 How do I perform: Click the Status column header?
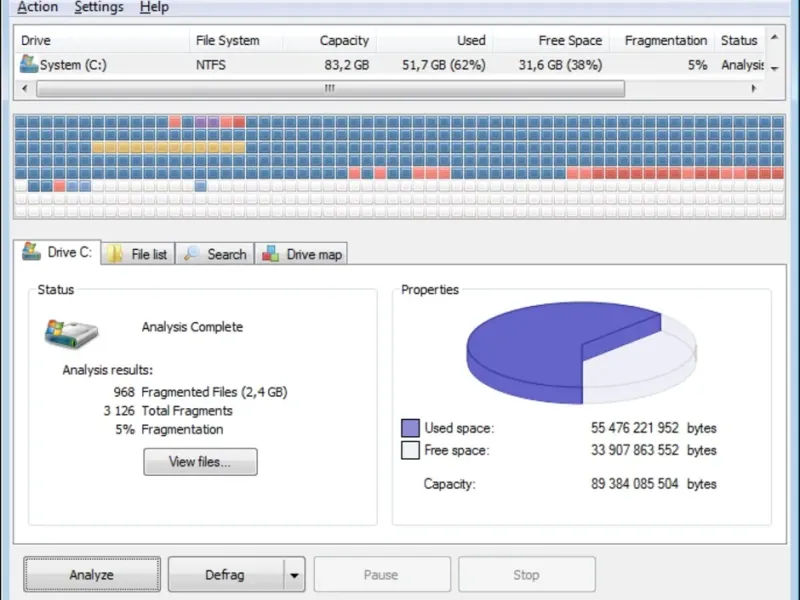739,40
